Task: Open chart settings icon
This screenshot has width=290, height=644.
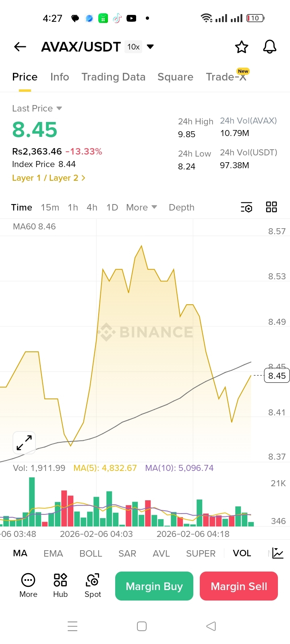Action: [246, 207]
